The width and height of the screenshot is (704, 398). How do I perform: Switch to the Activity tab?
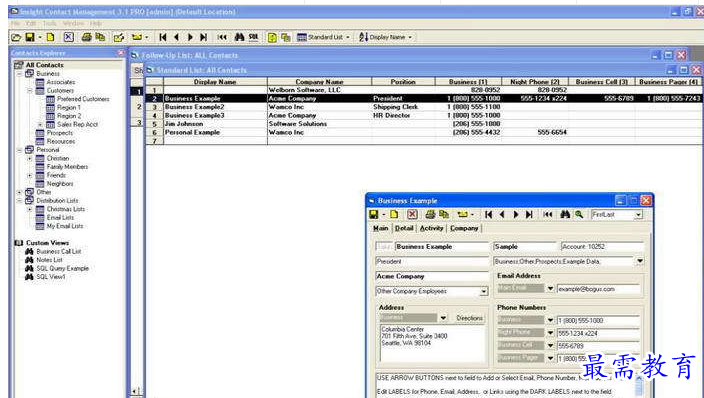(431, 228)
